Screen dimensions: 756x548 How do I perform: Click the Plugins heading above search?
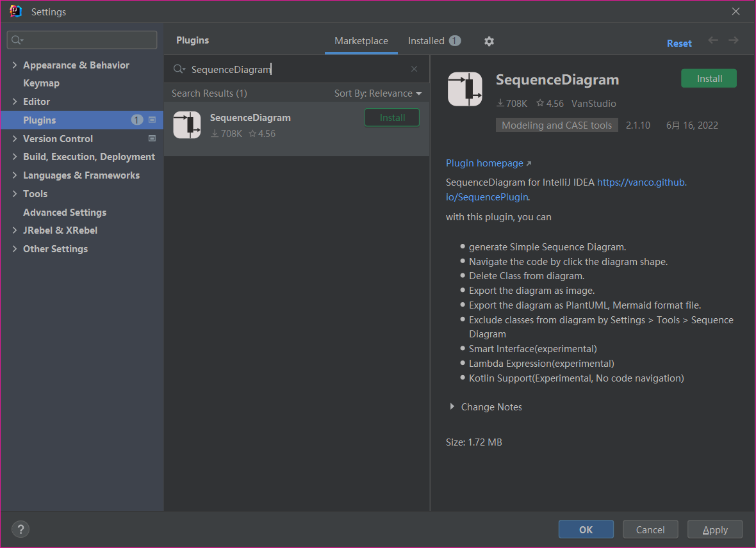click(x=192, y=40)
